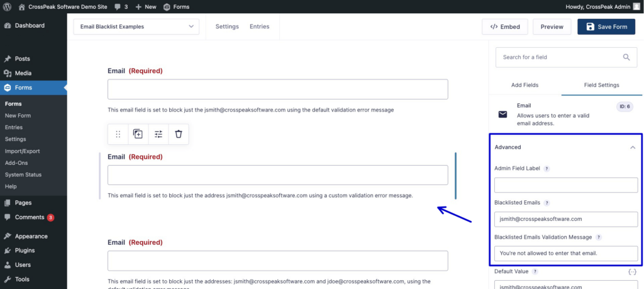Click the Search for a field box
This screenshot has height=289, width=644.
click(x=567, y=57)
